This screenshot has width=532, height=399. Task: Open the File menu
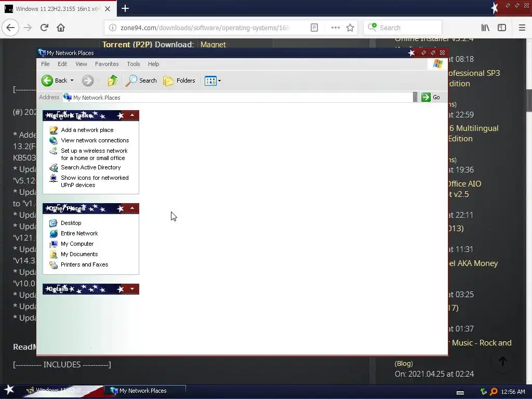point(45,64)
